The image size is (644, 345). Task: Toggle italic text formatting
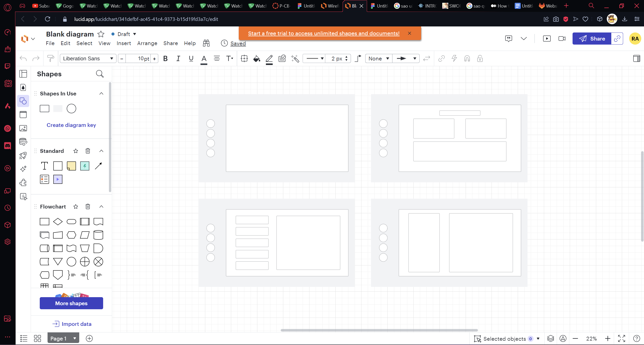coord(178,59)
